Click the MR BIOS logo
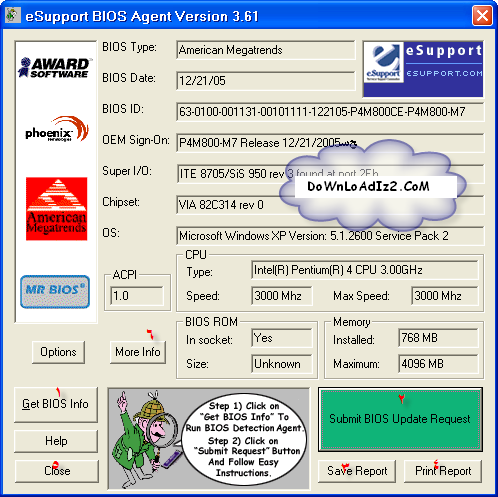 55,292
